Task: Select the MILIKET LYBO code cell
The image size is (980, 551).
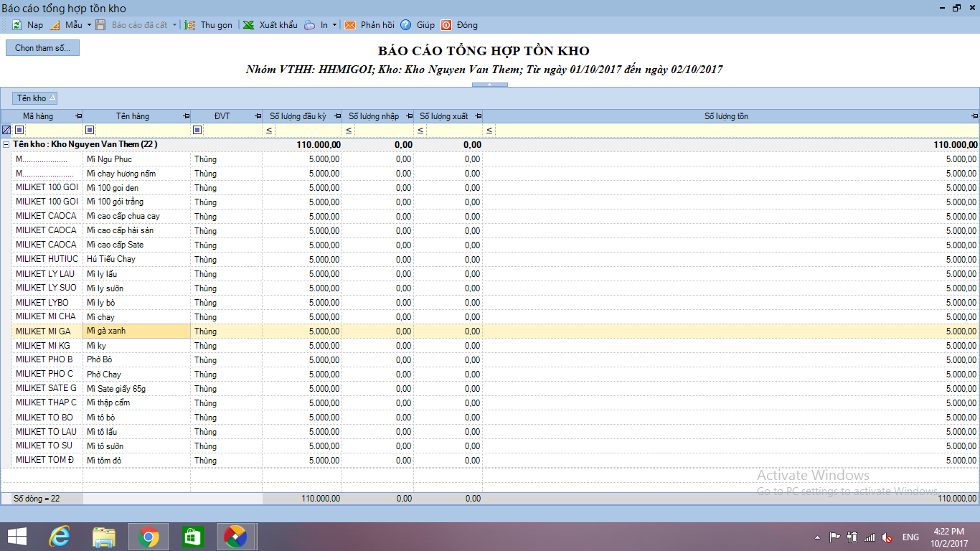Action: (x=47, y=303)
